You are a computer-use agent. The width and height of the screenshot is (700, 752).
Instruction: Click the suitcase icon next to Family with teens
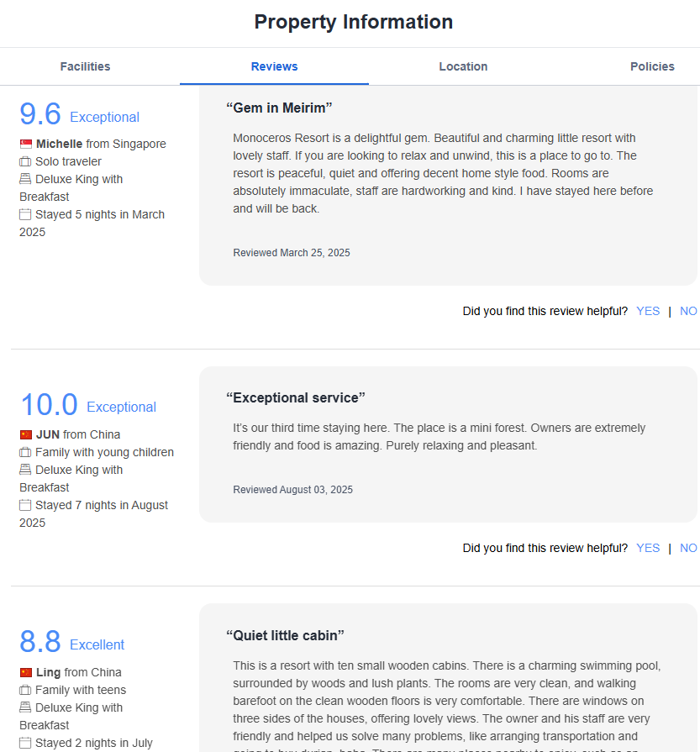tap(25, 691)
